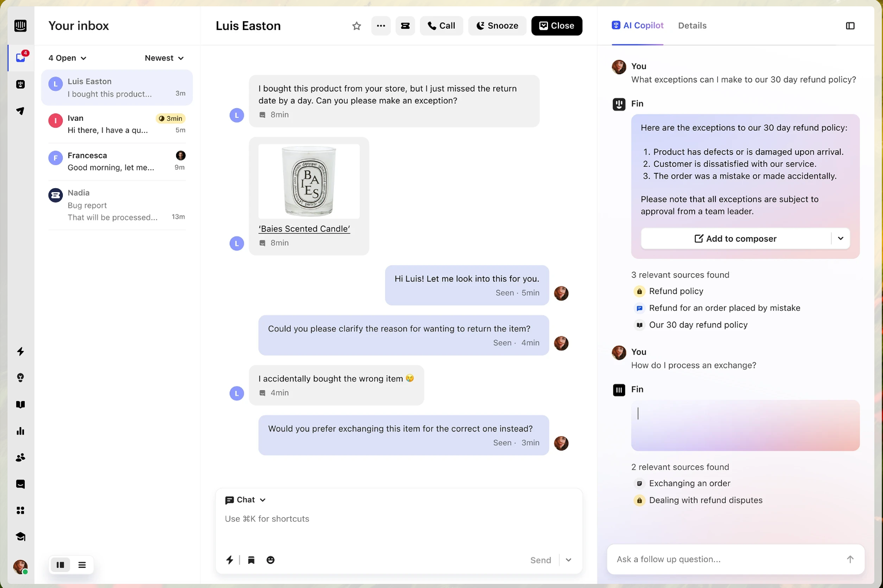Open the Inbox from the left sidebar
Image resolution: width=883 pixels, height=588 pixels.
click(21, 58)
